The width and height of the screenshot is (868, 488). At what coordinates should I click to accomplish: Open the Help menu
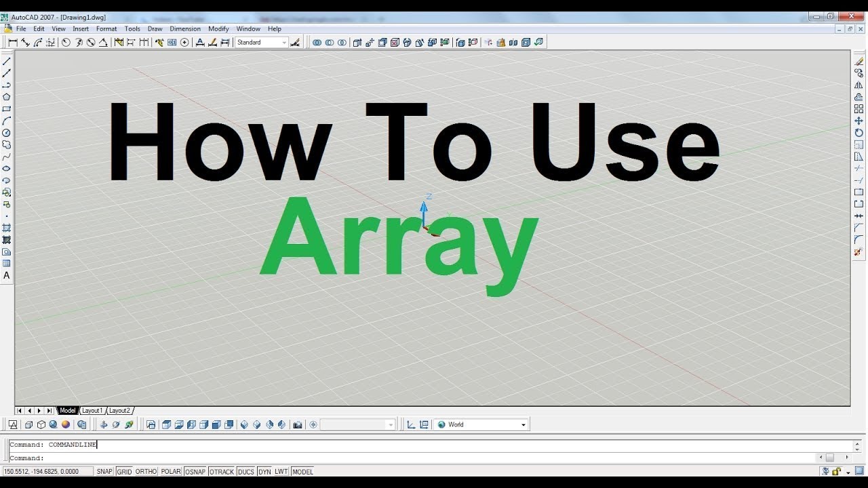[275, 28]
